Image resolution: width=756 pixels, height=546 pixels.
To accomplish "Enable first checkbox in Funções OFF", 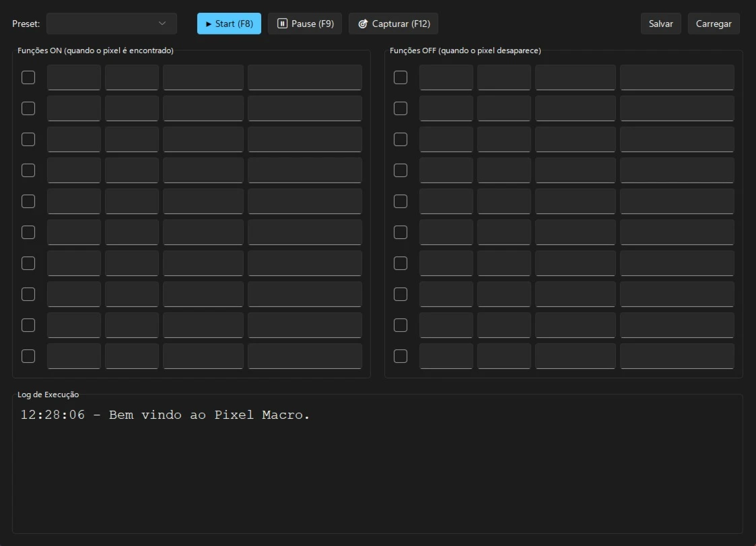I will coord(401,77).
